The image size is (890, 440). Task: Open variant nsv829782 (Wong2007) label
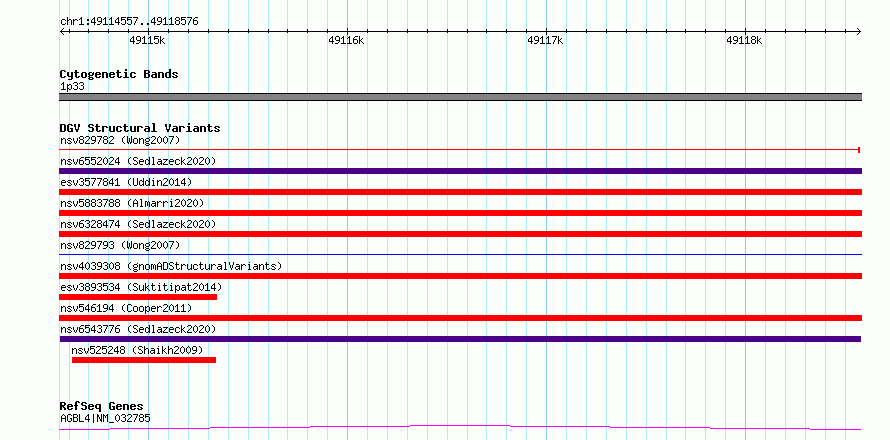pos(120,140)
